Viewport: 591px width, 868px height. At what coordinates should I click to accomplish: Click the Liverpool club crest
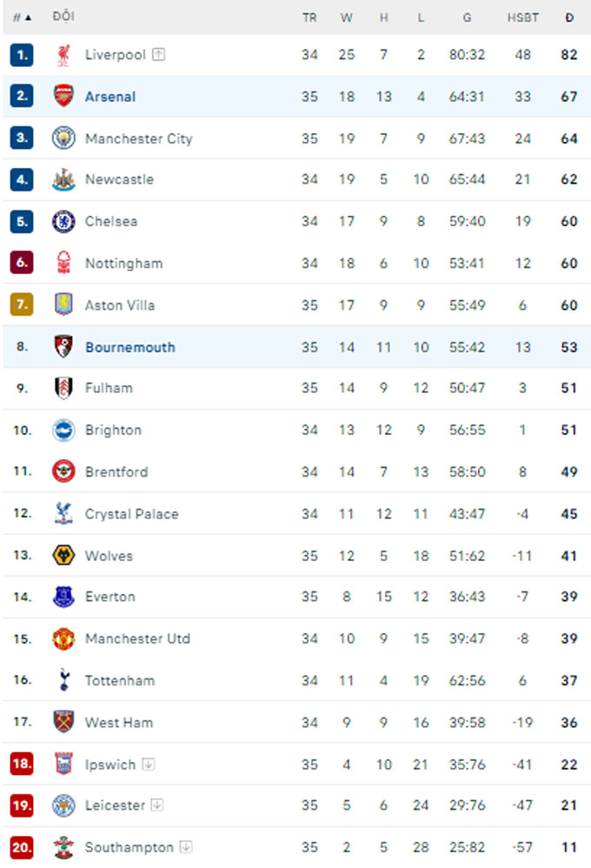63,55
